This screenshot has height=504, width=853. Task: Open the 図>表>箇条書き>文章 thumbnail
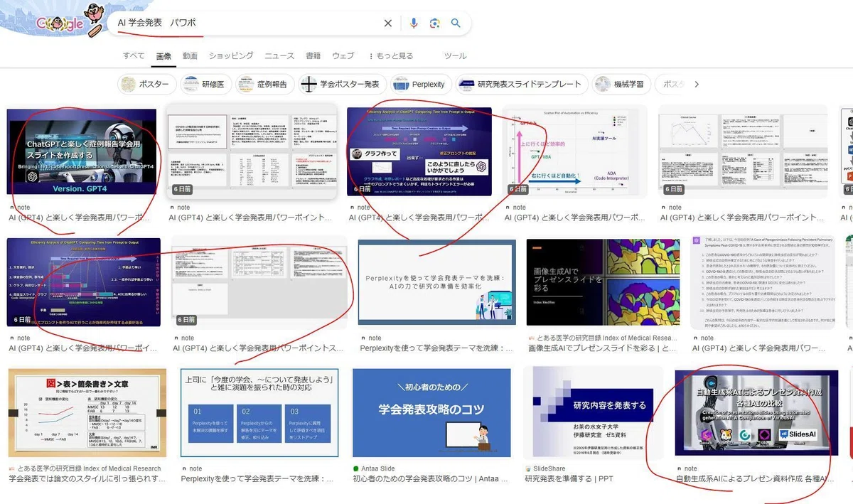(x=87, y=414)
